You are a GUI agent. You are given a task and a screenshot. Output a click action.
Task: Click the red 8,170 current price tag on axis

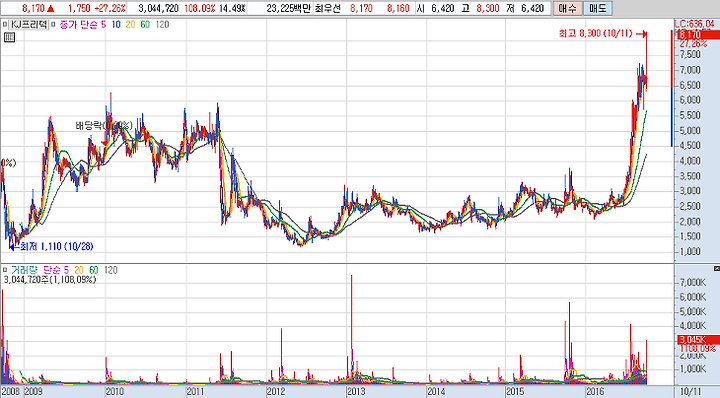click(698, 35)
